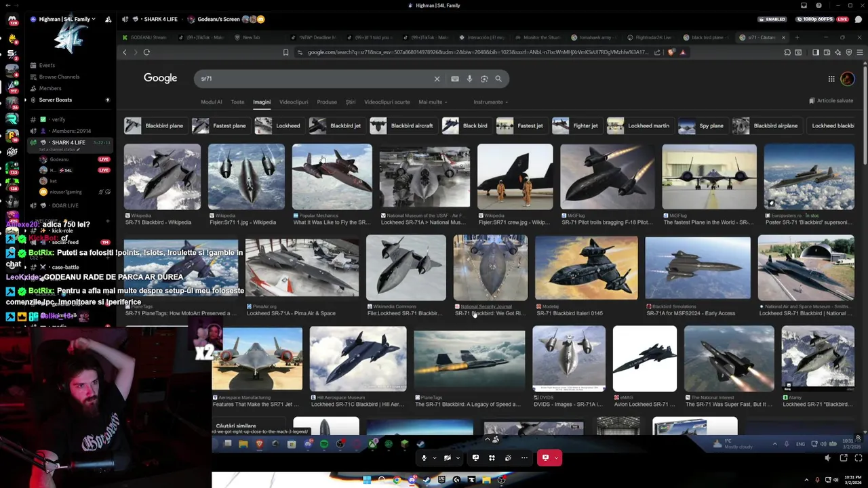Clear the sr71 search query
The image size is (868, 488).
tap(437, 79)
